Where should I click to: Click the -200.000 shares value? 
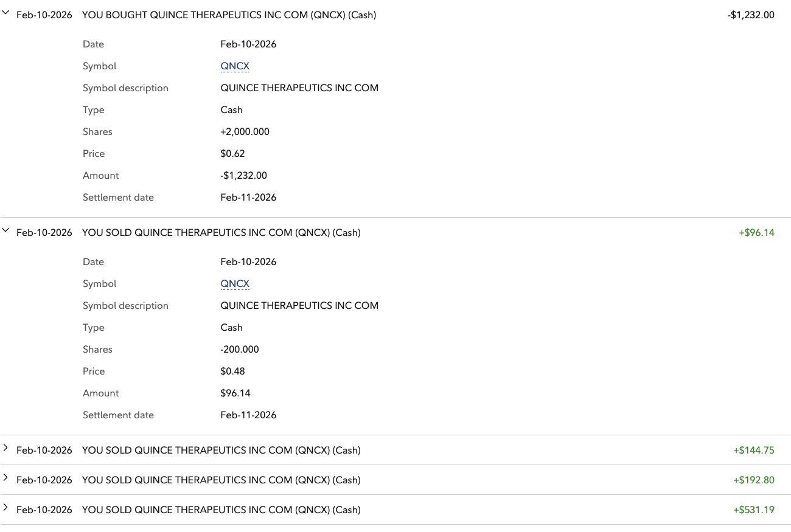(240, 350)
